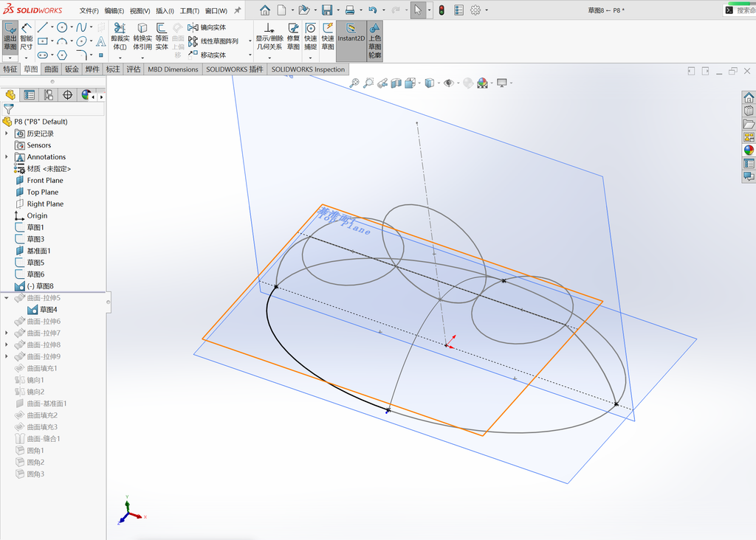Click the Trim Entities (剪裁实体) tool
756x540 pixels.
point(120,37)
